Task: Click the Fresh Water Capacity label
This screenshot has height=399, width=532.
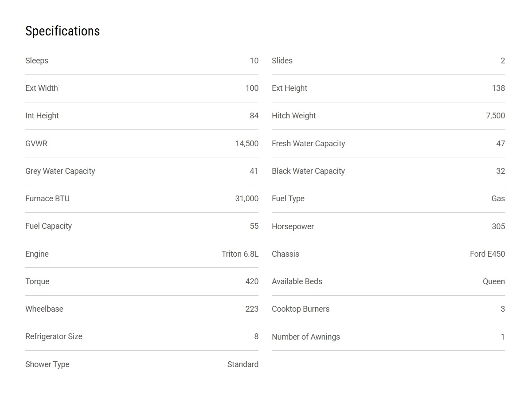Action: click(308, 144)
